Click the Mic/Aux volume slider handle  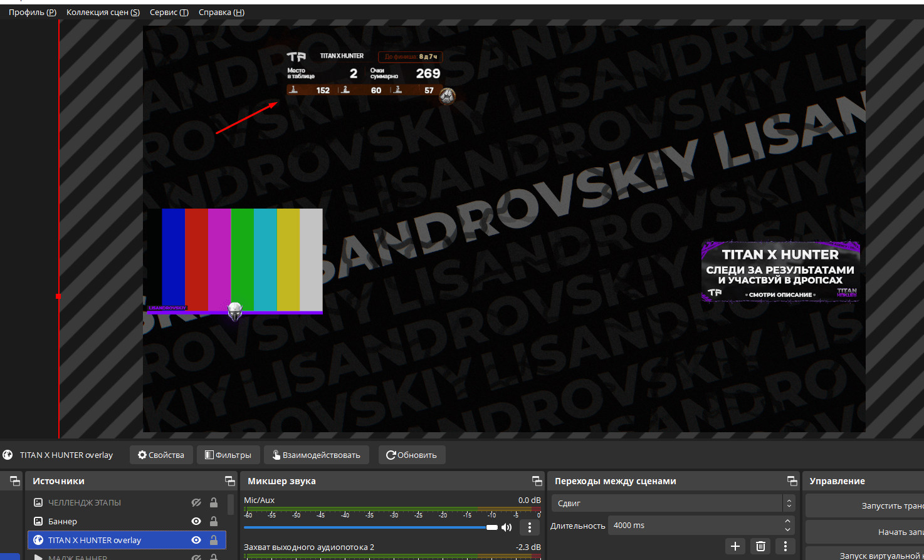tap(492, 527)
